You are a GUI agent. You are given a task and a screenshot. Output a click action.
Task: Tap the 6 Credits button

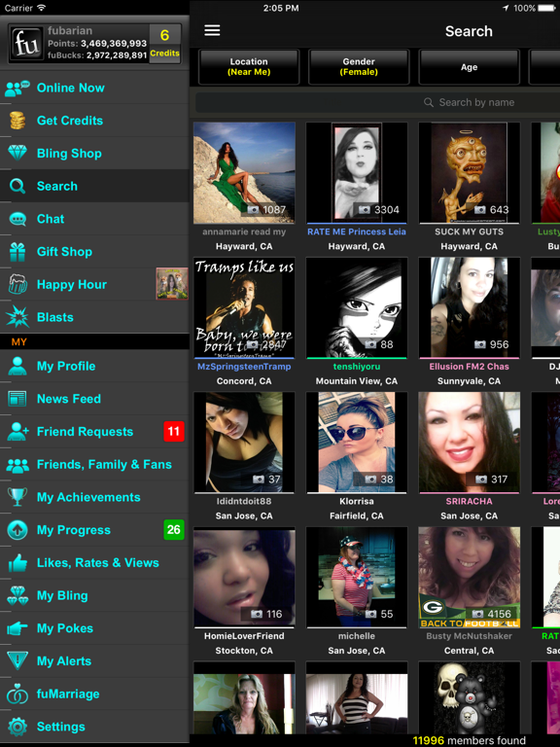(x=164, y=42)
